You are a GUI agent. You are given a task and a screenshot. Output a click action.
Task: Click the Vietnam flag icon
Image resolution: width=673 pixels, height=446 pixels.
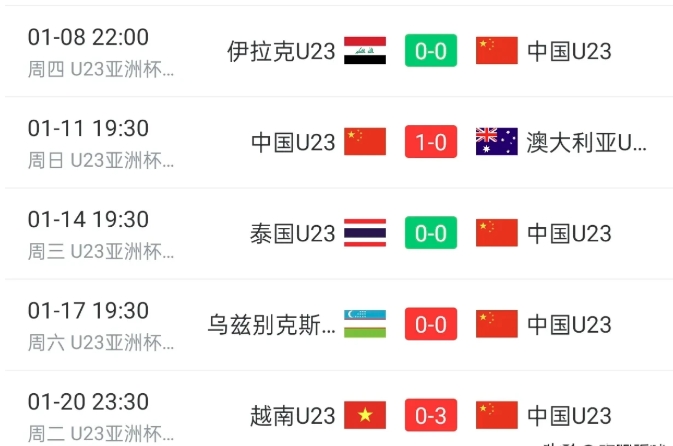[x=365, y=415]
